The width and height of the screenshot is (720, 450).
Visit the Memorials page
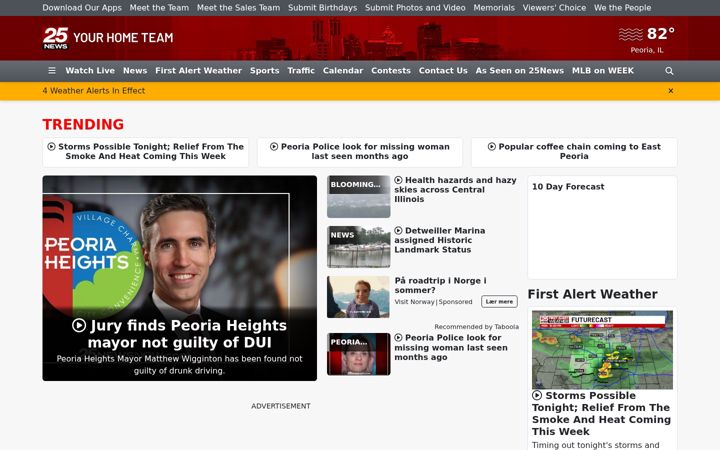tap(494, 8)
